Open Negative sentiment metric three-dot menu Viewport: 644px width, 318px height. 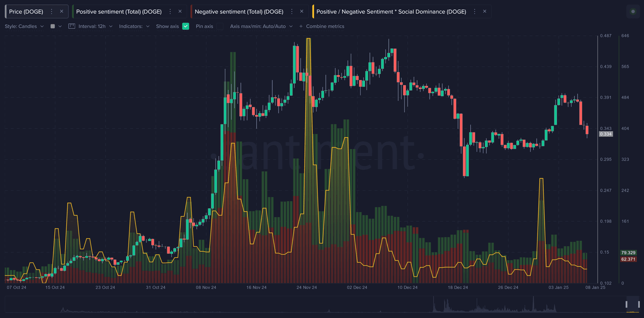(x=291, y=12)
